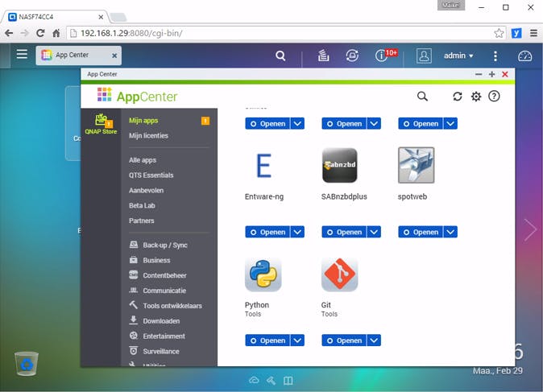Open the background tasks icon
543x392 pixels.
point(323,56)
